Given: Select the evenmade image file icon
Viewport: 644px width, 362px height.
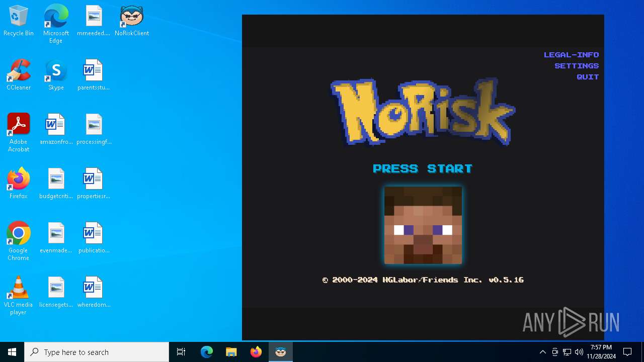Looking at the screenshot, I should 56,238.
